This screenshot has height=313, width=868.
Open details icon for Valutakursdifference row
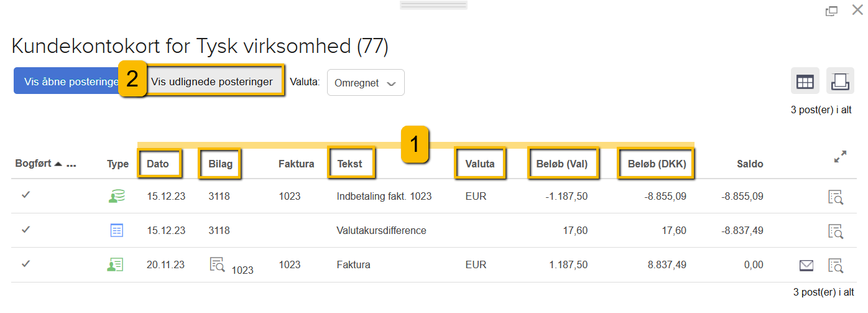(836, 231)
